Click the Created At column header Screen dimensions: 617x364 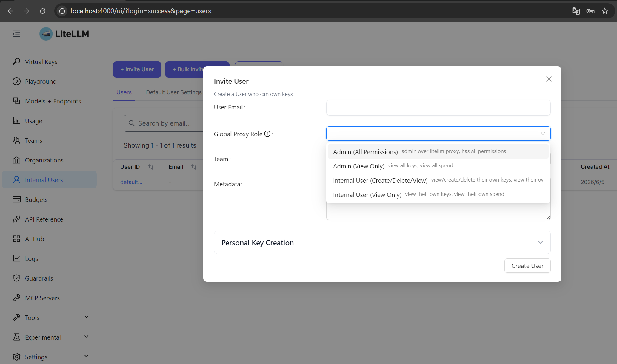tap(595, 167)
